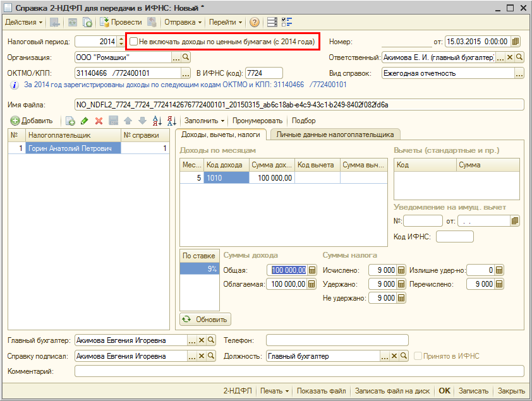This screenshot has width=532, height=401.
Task: Move row up with arrow icon
Action: (128, 121)
